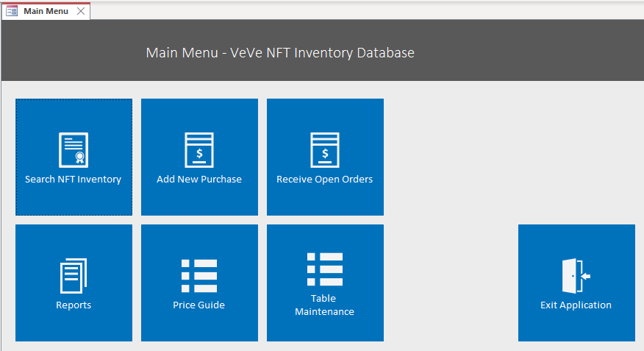
Task: Select the Main Menu document tab
Action: coord(46,11)
